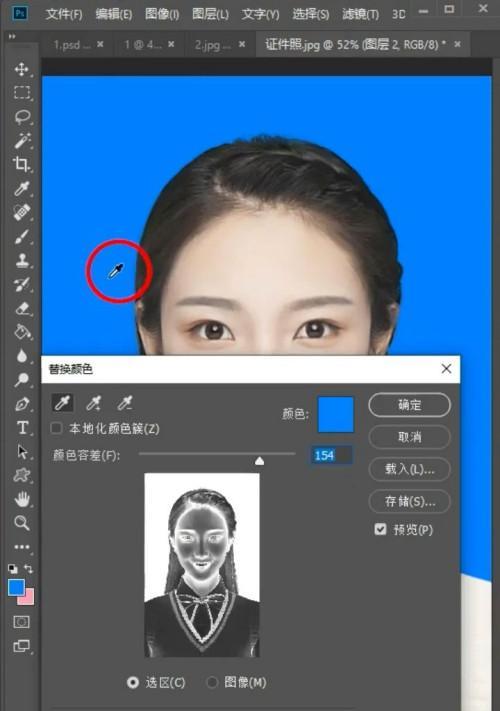500x711 pixels.
Task: Open the 编辑(E) menu
Action: 114,14
